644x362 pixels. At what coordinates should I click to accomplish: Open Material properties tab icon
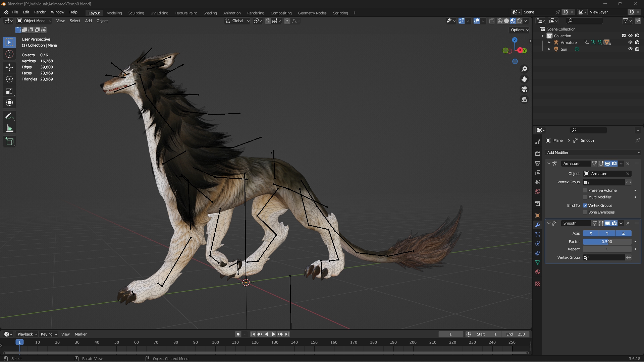pos(538,272)
